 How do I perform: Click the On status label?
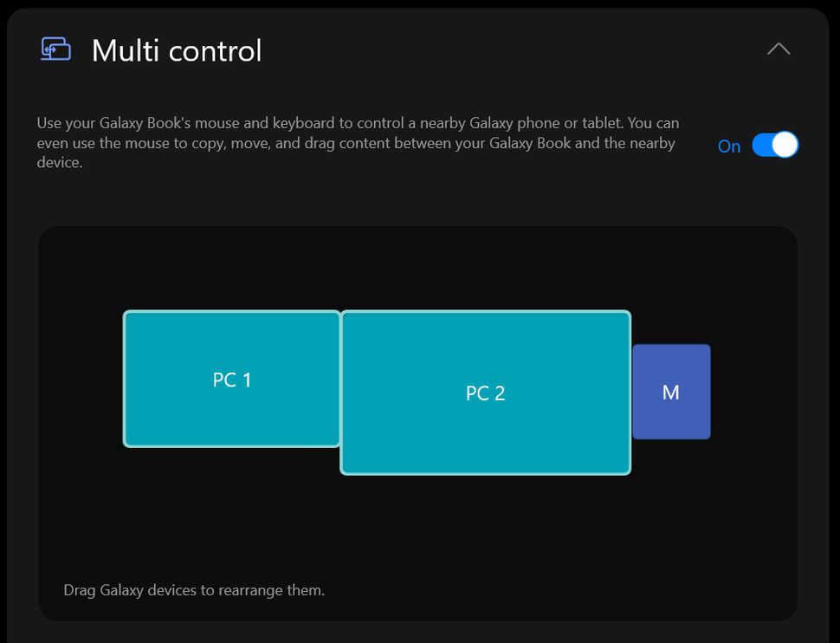(x=728, y=146)
